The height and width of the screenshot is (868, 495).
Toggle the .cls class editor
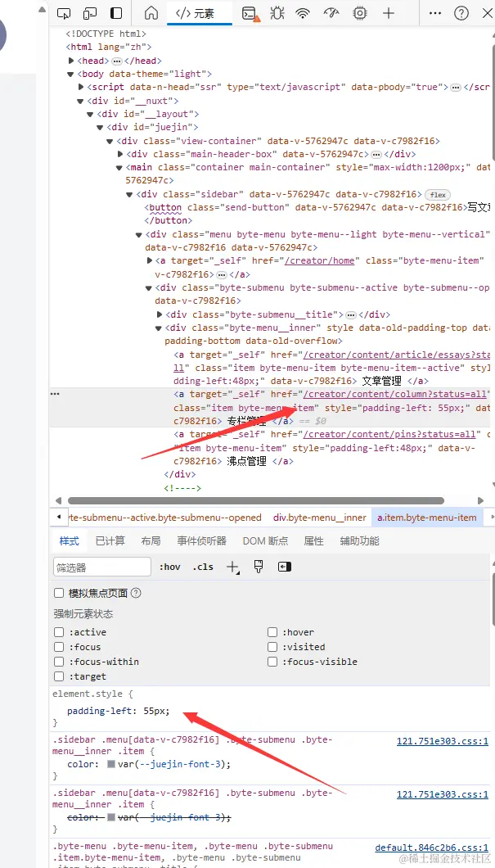tap(203, 567)
